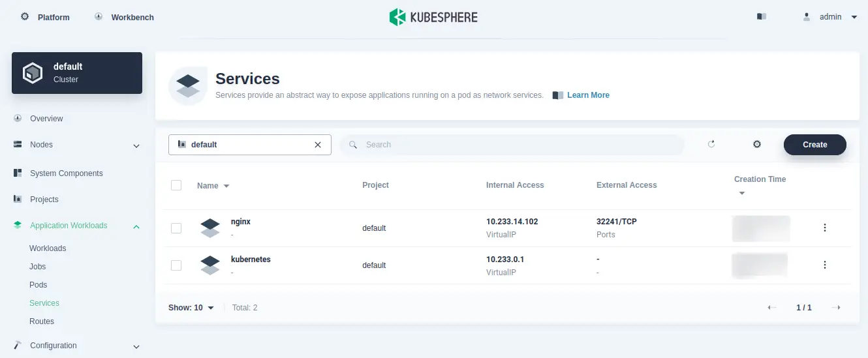The width and height of the screenshot is (868, 358).
Task: Click the admin user avatar icon
Action: pos(807,17)
